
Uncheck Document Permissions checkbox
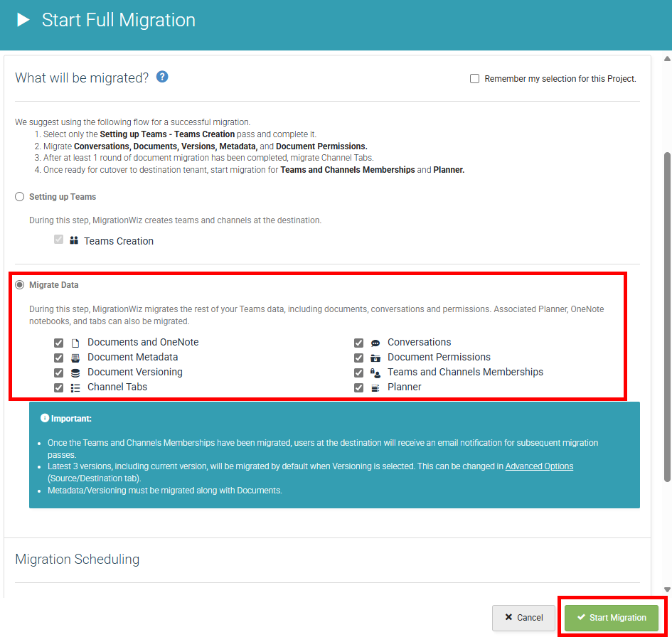(358, 358)
